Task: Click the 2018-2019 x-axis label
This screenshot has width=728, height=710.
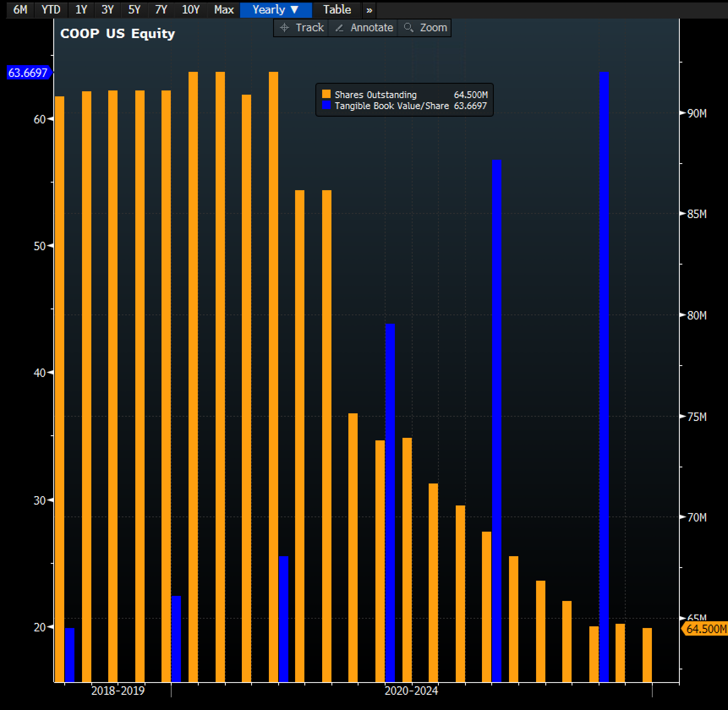Action: pos(118,691)
